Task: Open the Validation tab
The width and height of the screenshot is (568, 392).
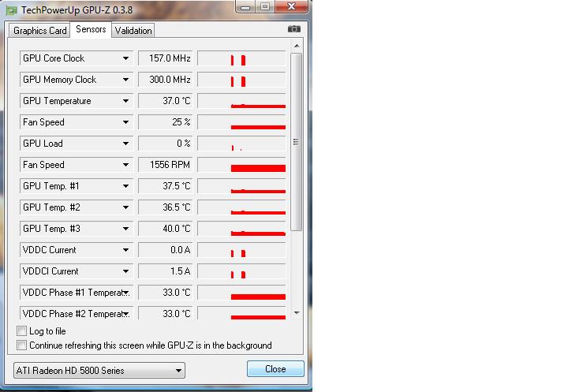Action: 133,31
